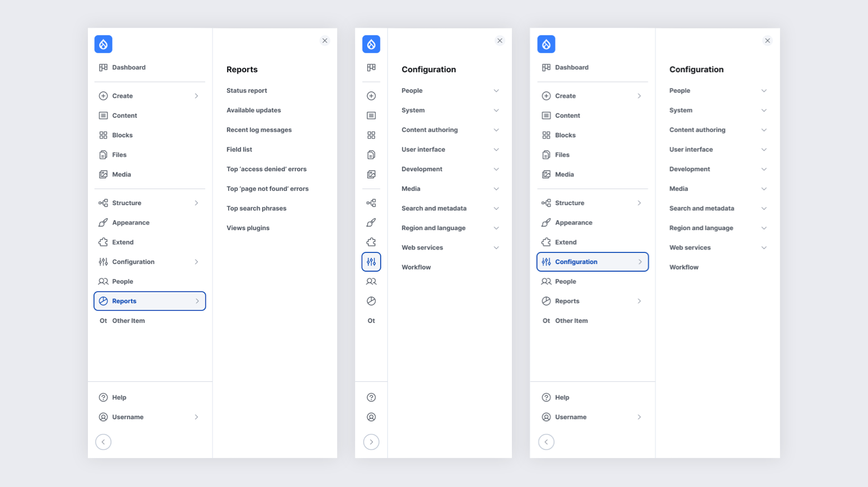868x487 pixels.
Task: Collapse left sidebar with back arrow button
Action: point(103,442)
